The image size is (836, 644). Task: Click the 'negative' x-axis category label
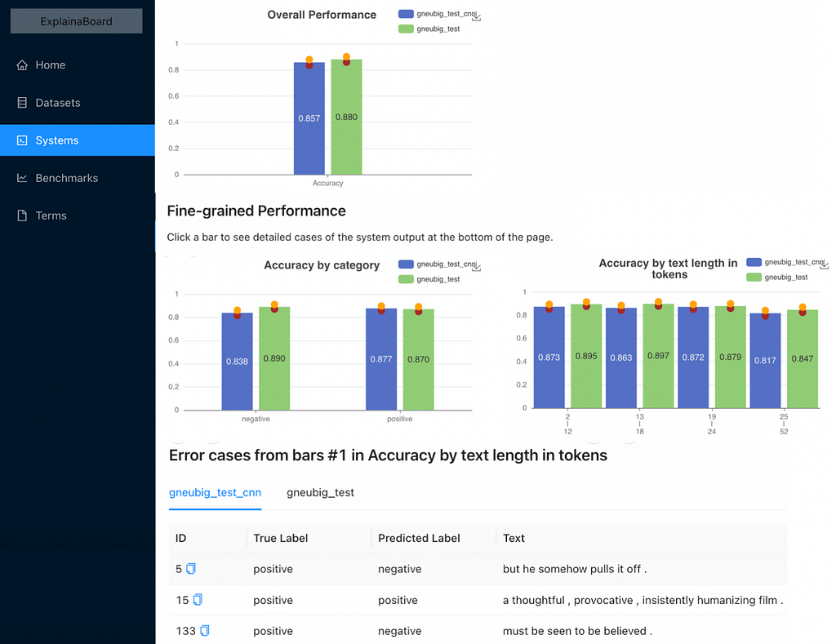tap(256, 419)
